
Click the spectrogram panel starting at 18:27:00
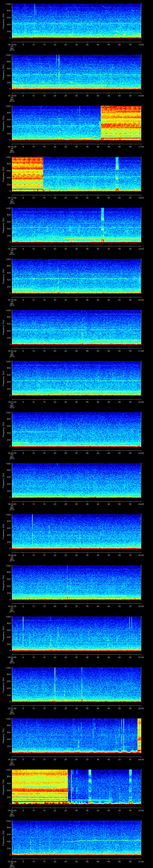76,685
